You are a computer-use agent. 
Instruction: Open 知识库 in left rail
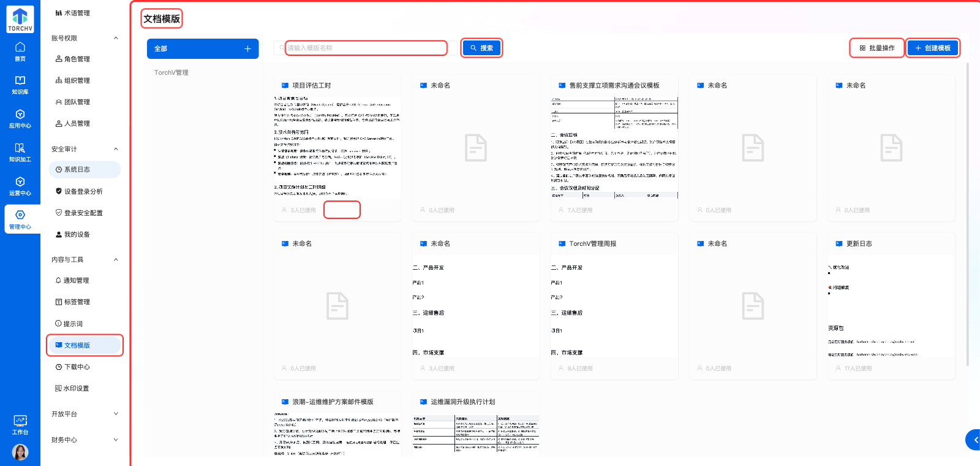20,85
